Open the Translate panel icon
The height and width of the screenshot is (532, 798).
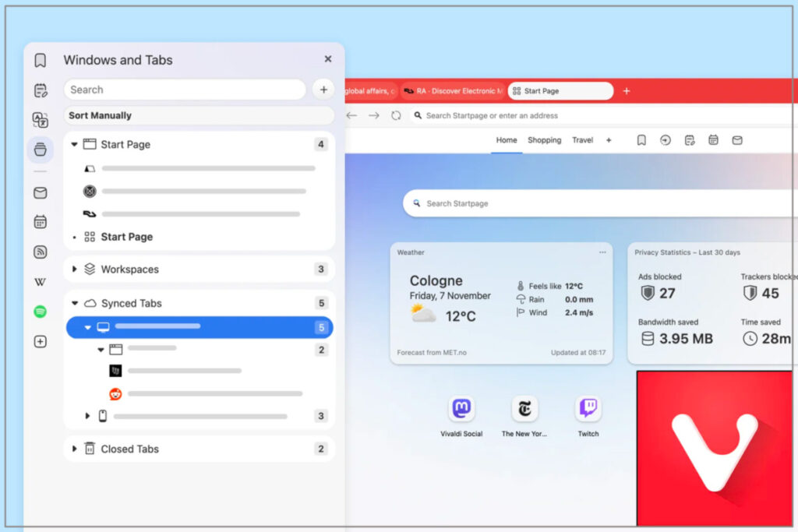coord(41,120)
